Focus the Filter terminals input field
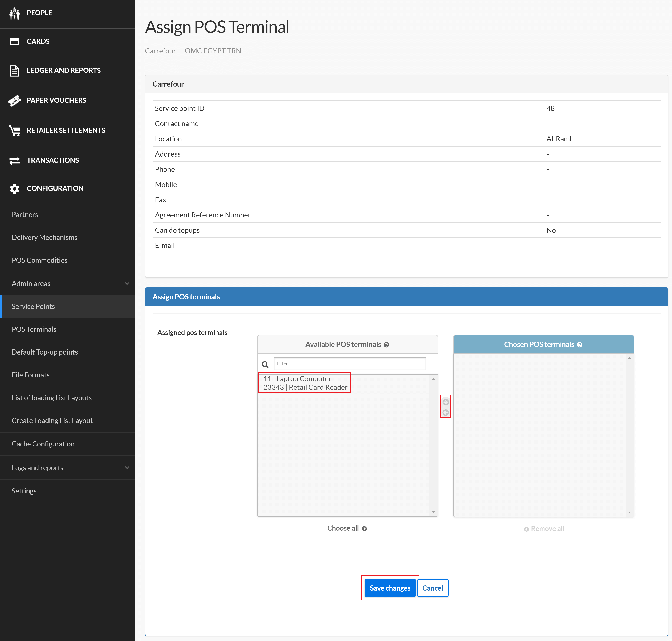The height and width of the screenshot is (641, 672). [350, 364]
